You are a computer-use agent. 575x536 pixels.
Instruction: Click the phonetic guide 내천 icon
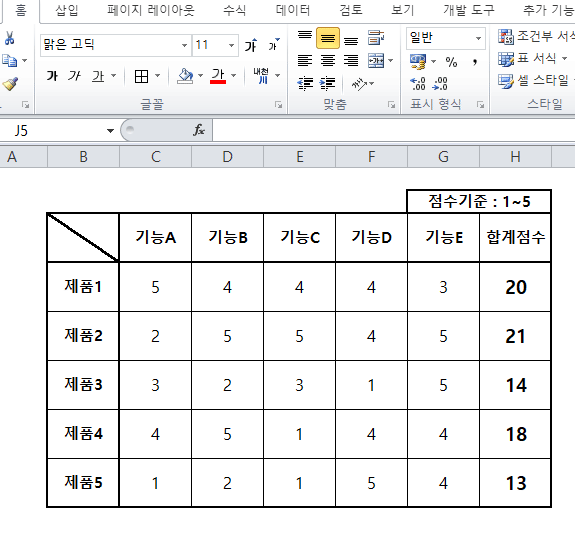pyautogui.click(x=261, y=76)
